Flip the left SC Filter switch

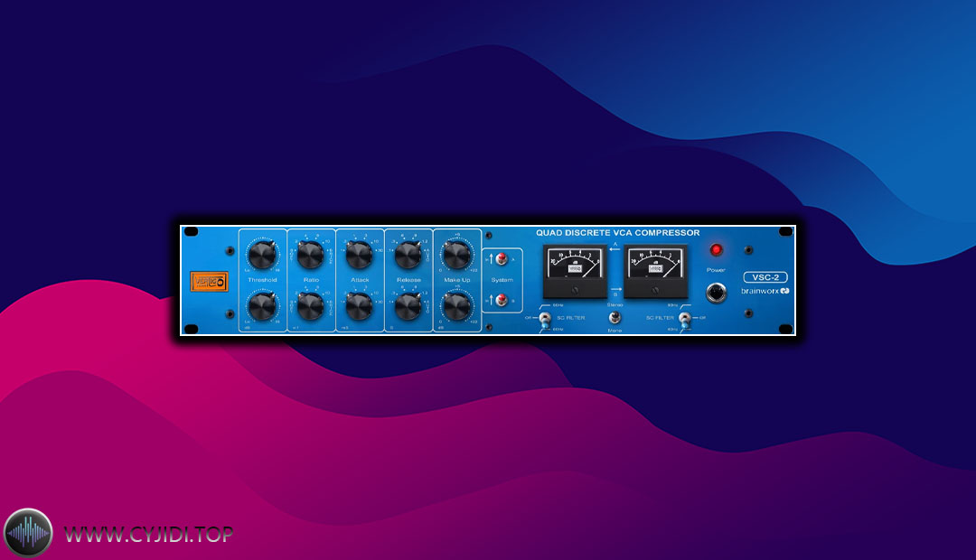545,319
